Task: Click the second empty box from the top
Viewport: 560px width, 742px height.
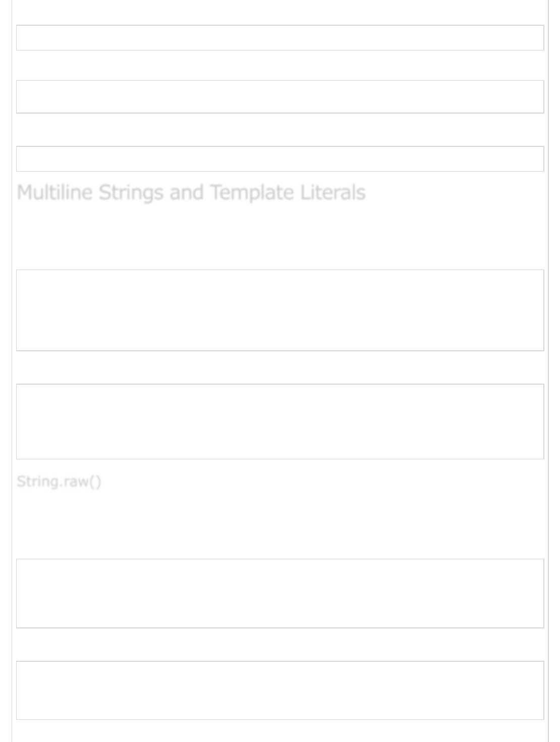Action: pyautogui.click(x=280, y=97)
